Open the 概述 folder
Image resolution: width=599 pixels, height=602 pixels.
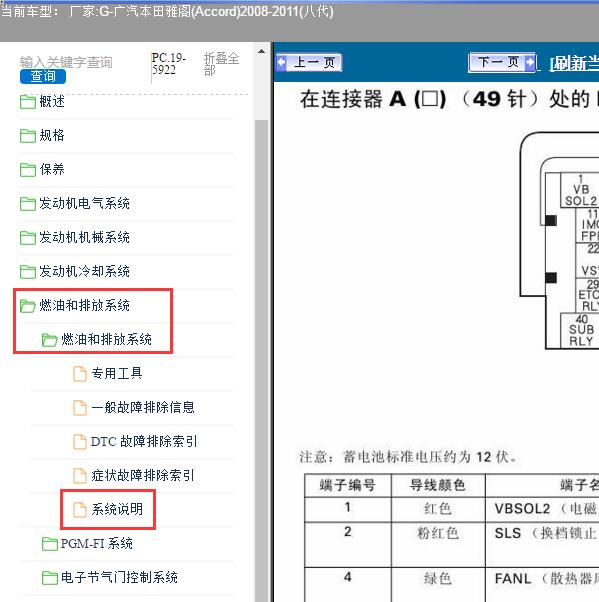point(52,101)
